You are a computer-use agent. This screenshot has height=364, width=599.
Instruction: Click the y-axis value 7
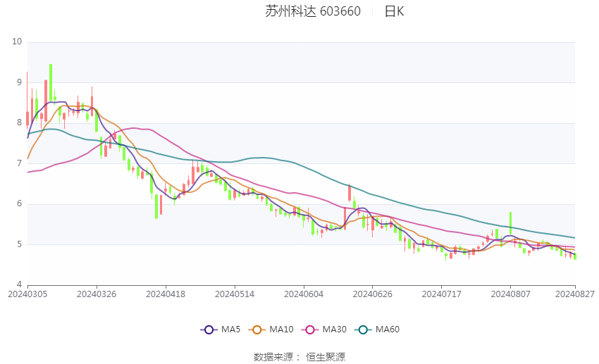tap(20, 163)
